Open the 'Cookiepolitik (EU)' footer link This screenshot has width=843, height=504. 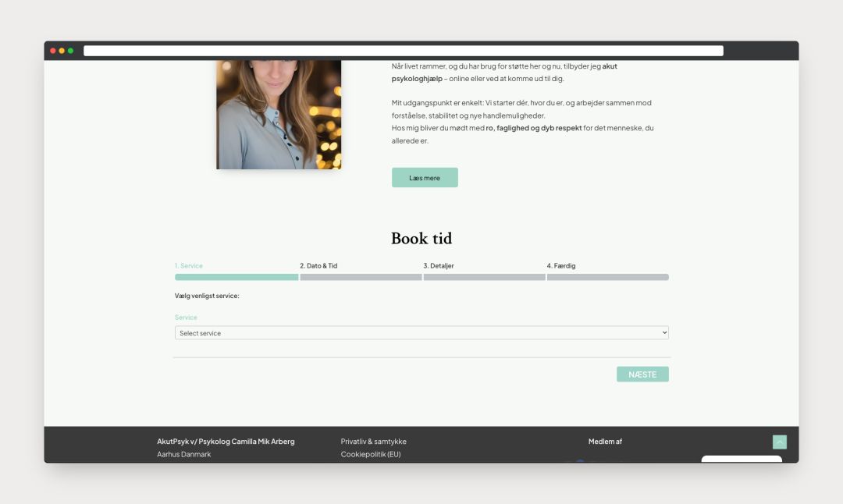tap(371, 454)
